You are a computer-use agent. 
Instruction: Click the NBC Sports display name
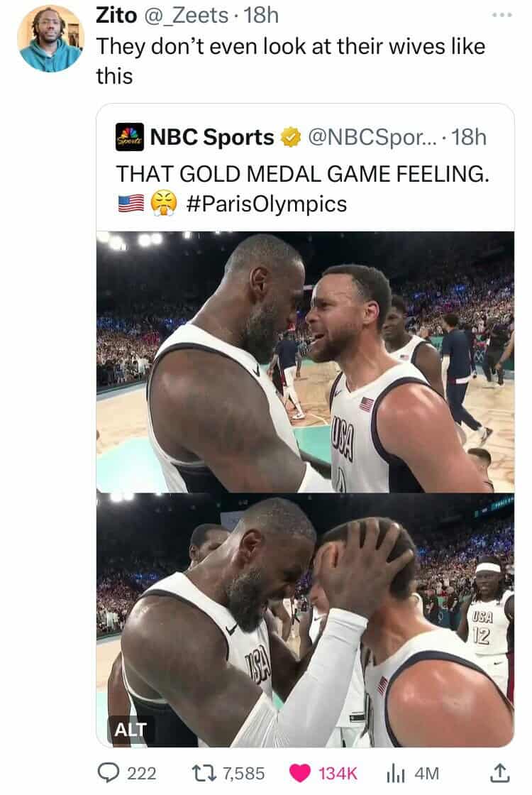coord(212,137)
